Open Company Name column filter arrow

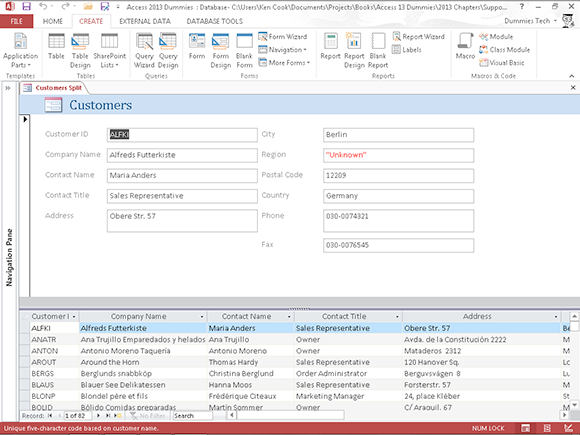[202, 317]
